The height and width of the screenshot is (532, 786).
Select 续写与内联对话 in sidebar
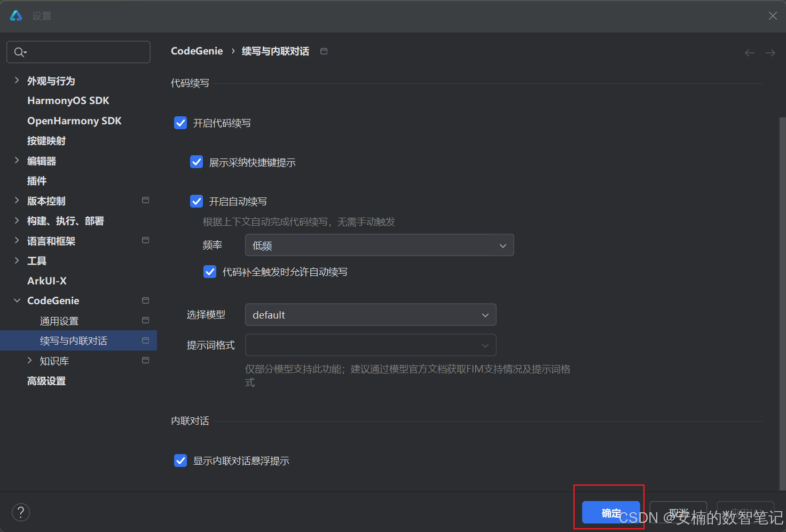[x=78, y=340]
